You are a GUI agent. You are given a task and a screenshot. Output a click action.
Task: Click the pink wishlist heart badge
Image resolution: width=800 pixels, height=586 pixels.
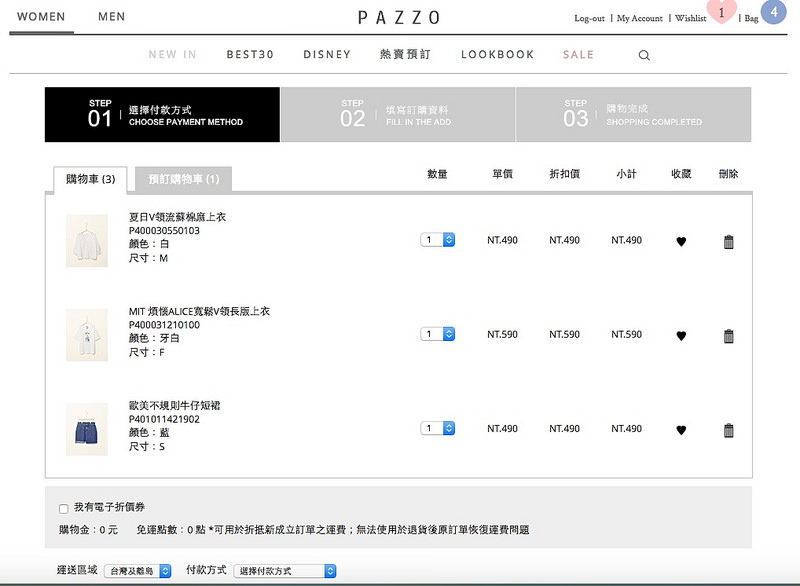pyautogui.click(x=721, y=12)
